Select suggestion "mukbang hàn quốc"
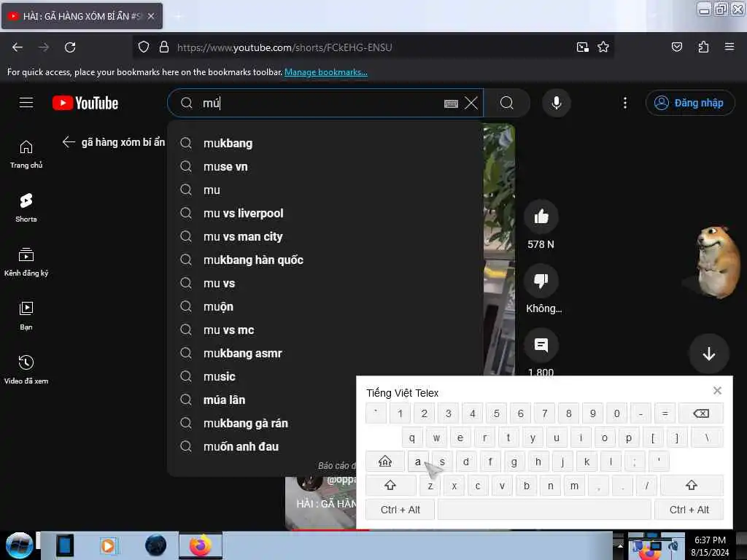Image resolution: width=747 pixels, height=560 pixels. (325, 260)
